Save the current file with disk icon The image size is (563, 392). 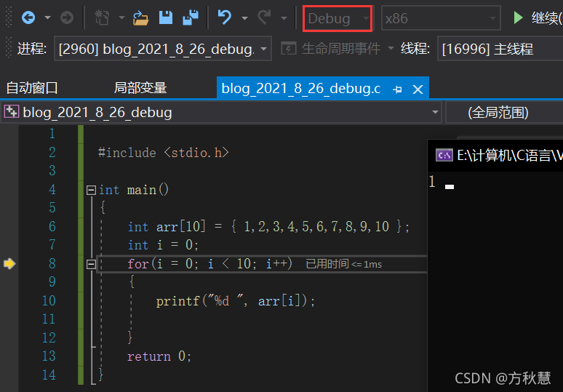(166, 17)
